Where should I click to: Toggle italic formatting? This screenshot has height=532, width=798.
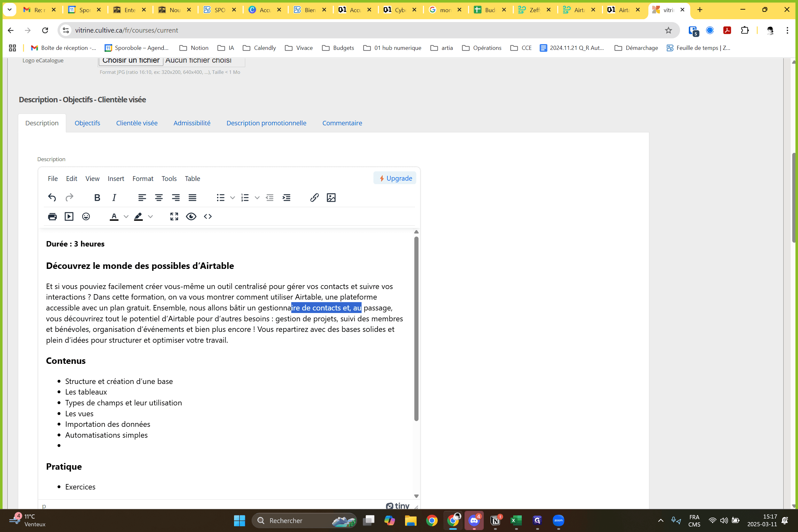[114, 198]
